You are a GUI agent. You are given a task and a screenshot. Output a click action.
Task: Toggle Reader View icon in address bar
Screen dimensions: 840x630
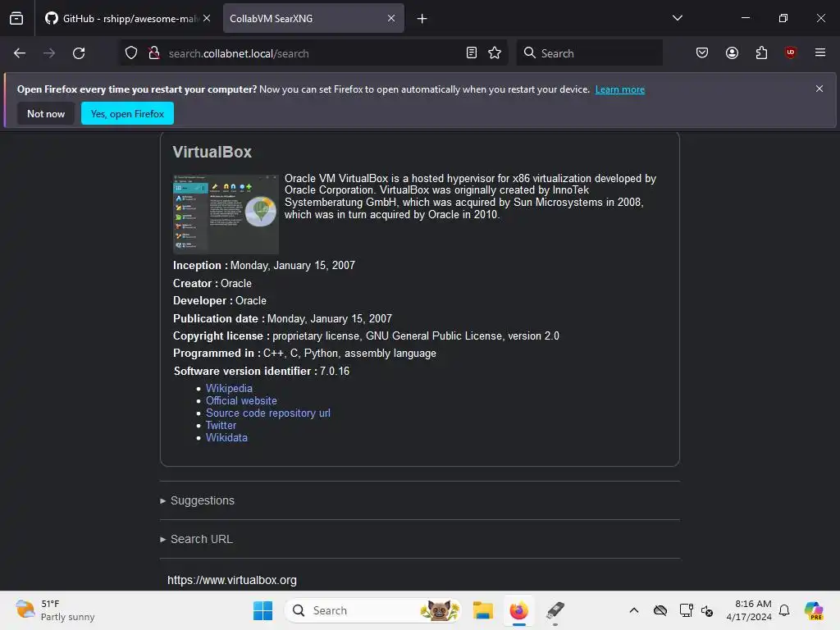click(x=472, y=53)
